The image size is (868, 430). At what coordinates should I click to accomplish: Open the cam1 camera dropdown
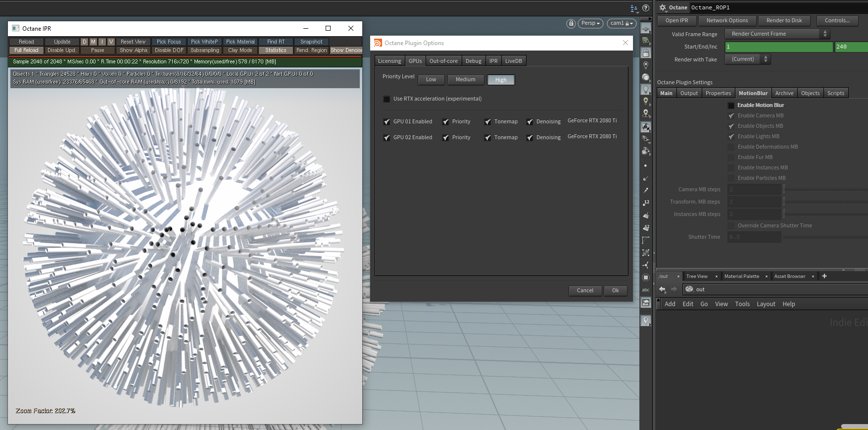pos(621,23)
